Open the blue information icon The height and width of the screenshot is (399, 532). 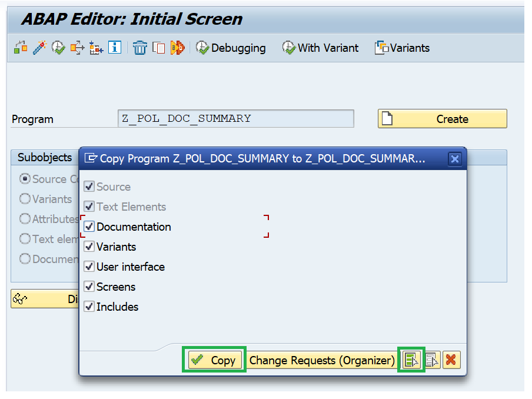[115, 48]
